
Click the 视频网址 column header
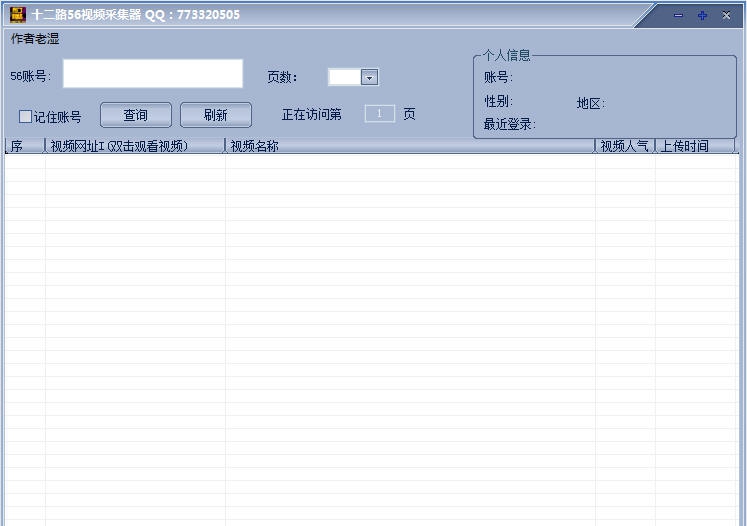tap(135, 146)
